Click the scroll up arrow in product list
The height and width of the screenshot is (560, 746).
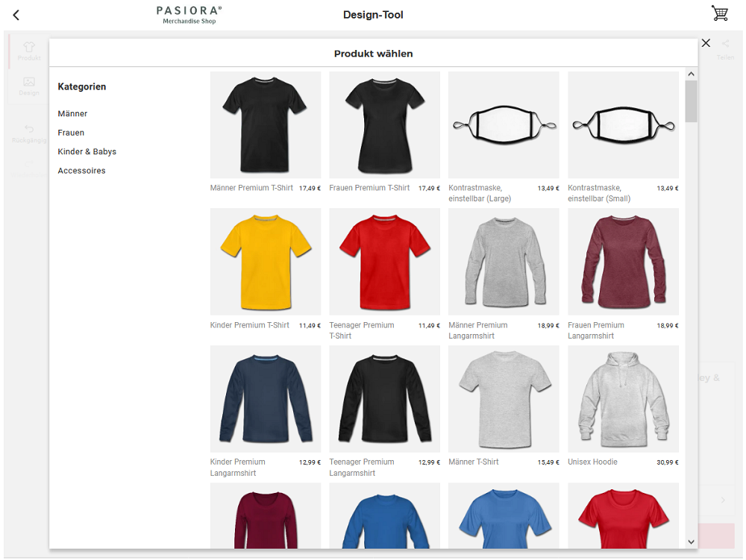[692, 74]
